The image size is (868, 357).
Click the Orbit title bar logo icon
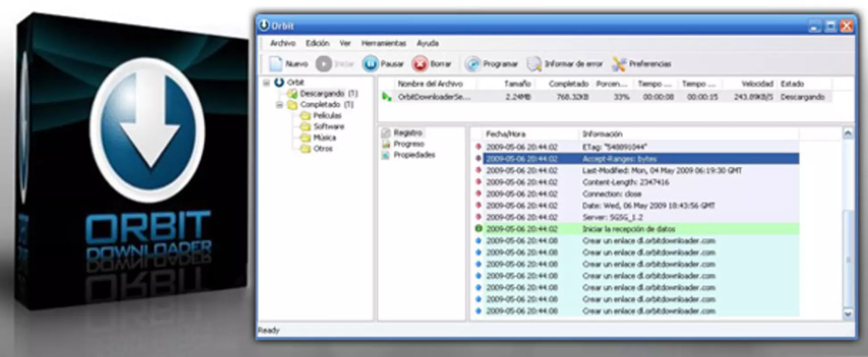click(264, 25)
